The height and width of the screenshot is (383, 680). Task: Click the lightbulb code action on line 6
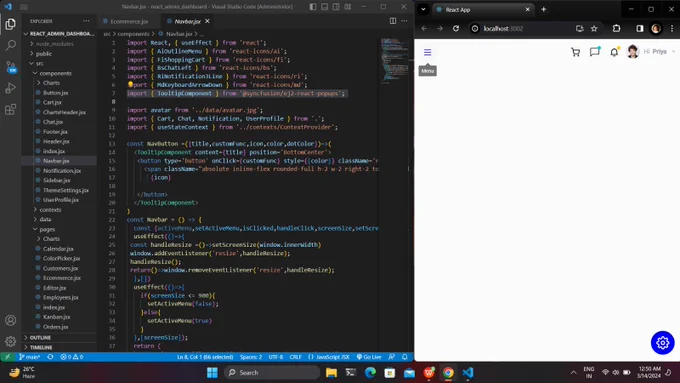coord(130,85)
